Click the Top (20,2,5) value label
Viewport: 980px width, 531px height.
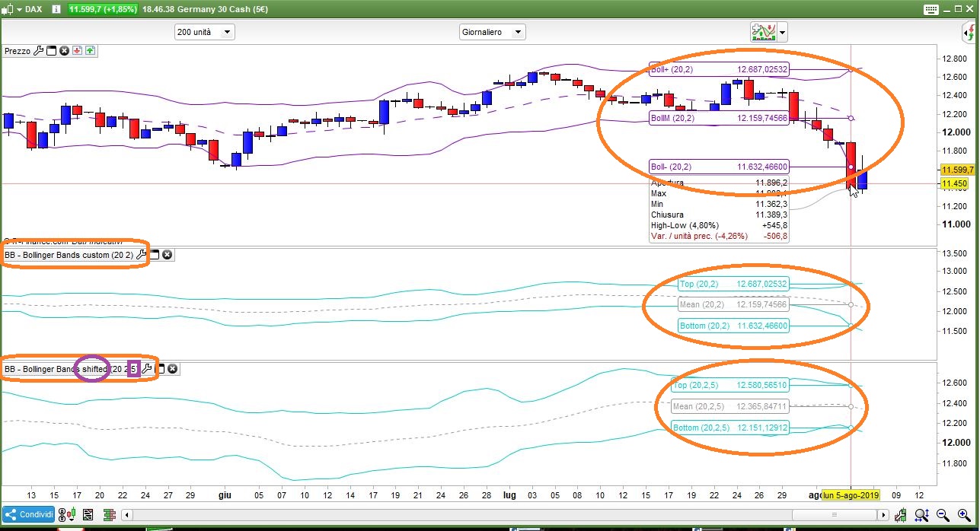730,385
